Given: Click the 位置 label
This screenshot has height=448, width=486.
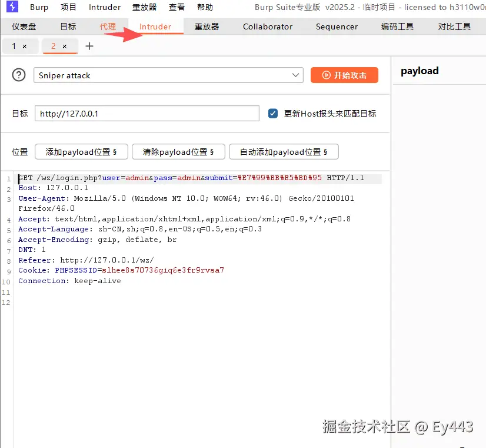Looking at the screenshot, I should tap(20, 152).
